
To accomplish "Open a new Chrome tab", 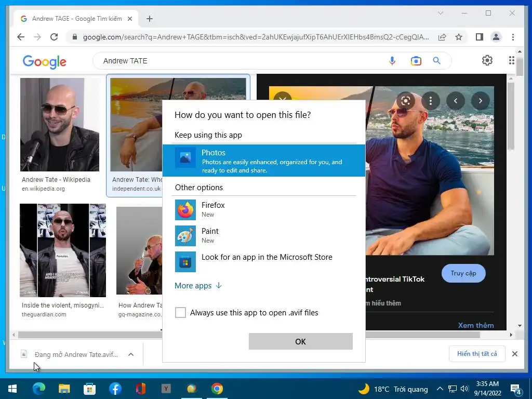I will tap(150, 19).
